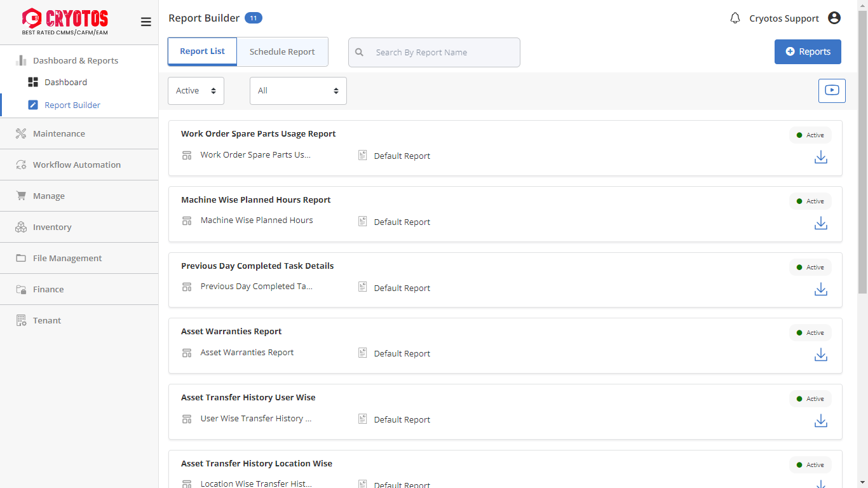Click the user profile avatar icon
This screenshot has height=488, width=868.
pyautogui.click(x=834, y=18)
